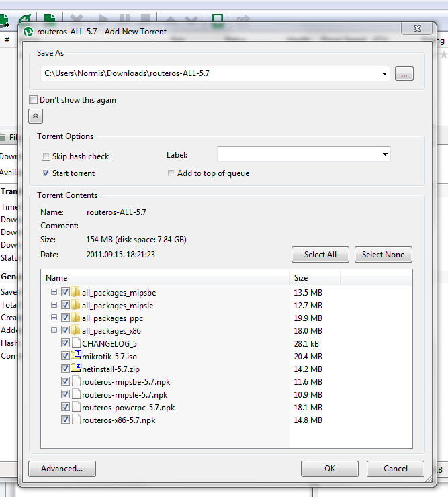Click the routeros-powerpc-5.7.npk file icon
Image resolution: width=448 pixels, height=497 pixels.
[x=76, y=406]
